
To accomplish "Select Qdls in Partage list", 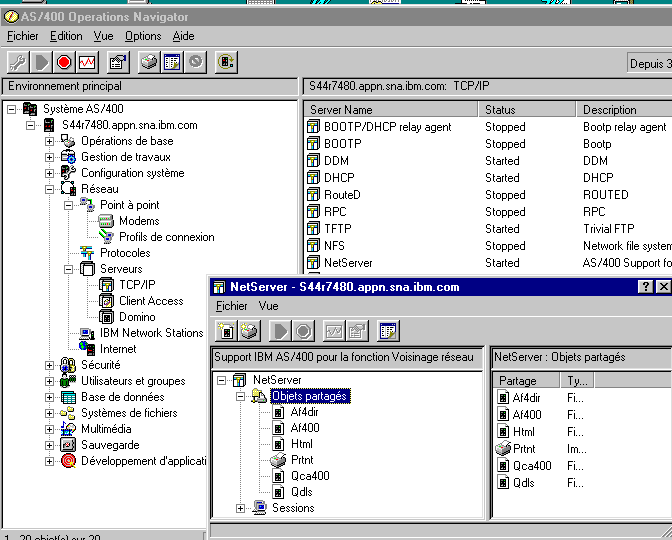I will pyautogui.click(x=523, y=483).
